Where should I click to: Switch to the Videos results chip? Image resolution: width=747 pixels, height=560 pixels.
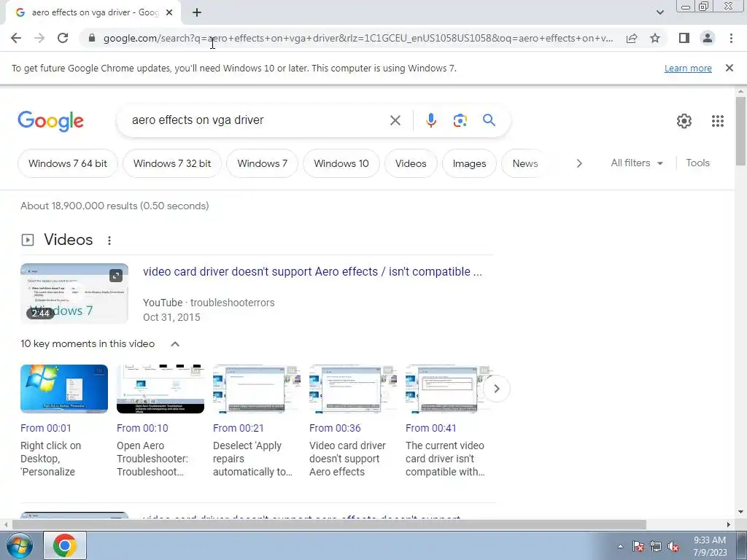point(411,163)
